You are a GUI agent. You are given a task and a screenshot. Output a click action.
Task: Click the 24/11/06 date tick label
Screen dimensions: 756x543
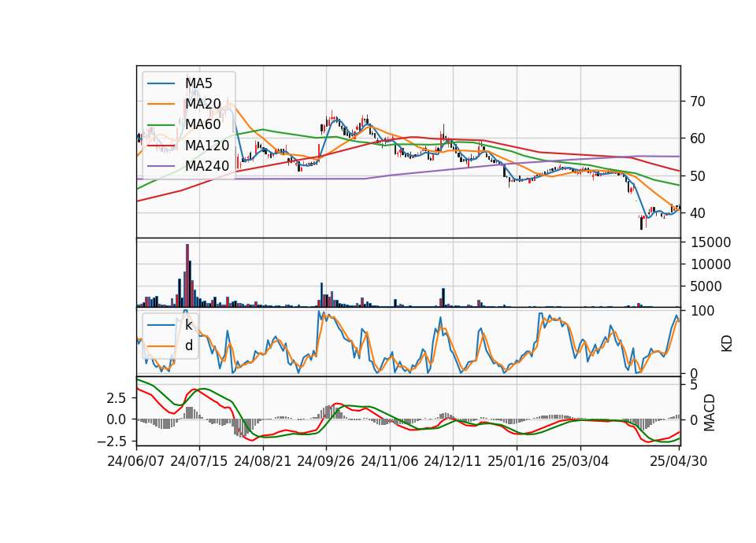[390, 461]
